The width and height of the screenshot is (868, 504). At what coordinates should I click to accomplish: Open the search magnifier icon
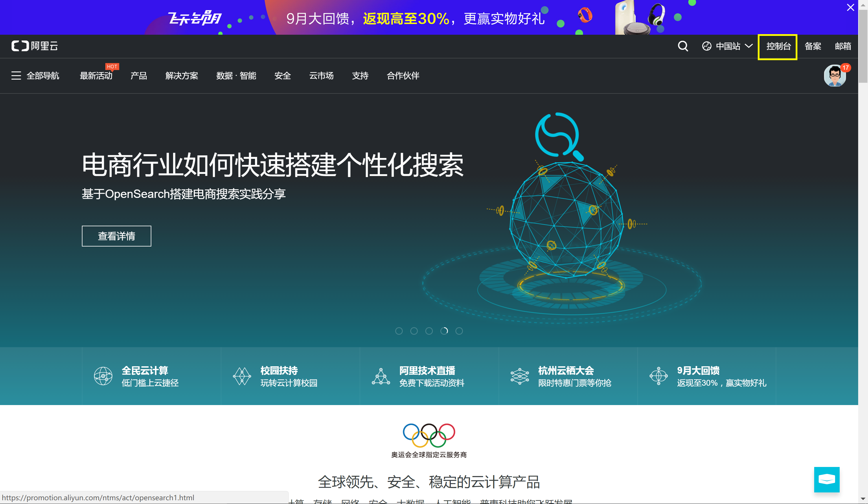pyautogui.click(x=683, y=46)
